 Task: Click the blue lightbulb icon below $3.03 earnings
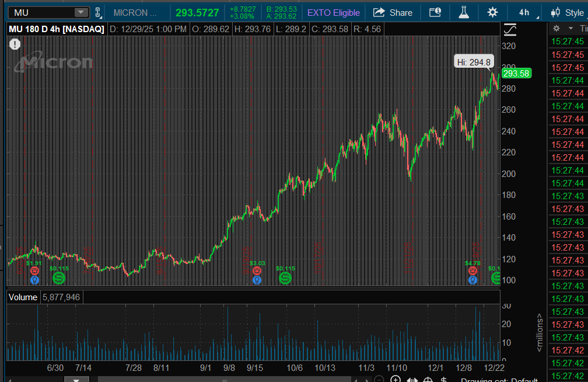[x=257, y=280]
